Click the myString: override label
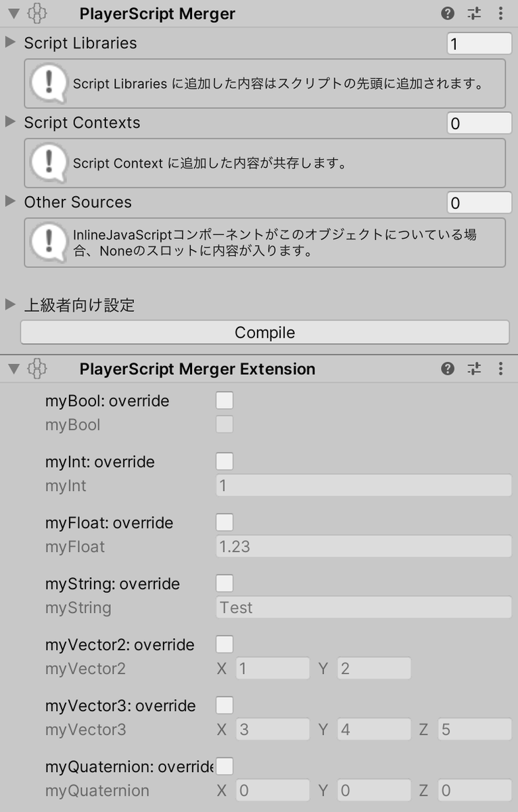Viewport: 518px width, 812px height. (x=112, y=583)
